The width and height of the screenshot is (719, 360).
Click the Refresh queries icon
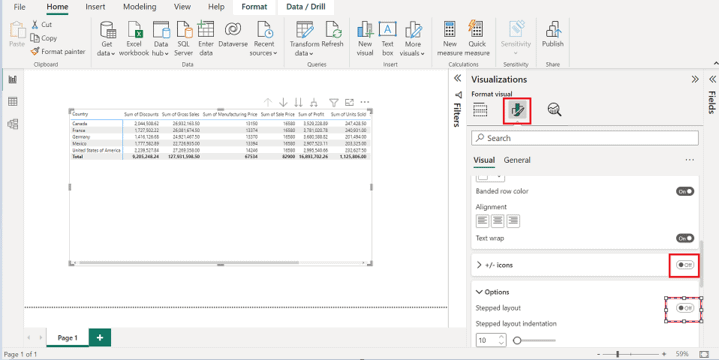(333, 30)
